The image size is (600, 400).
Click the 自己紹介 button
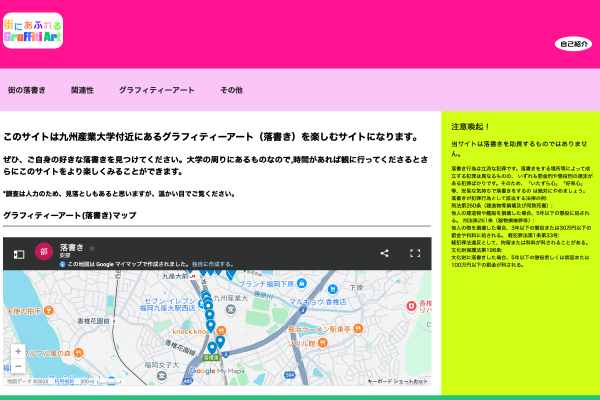[573, 44]
